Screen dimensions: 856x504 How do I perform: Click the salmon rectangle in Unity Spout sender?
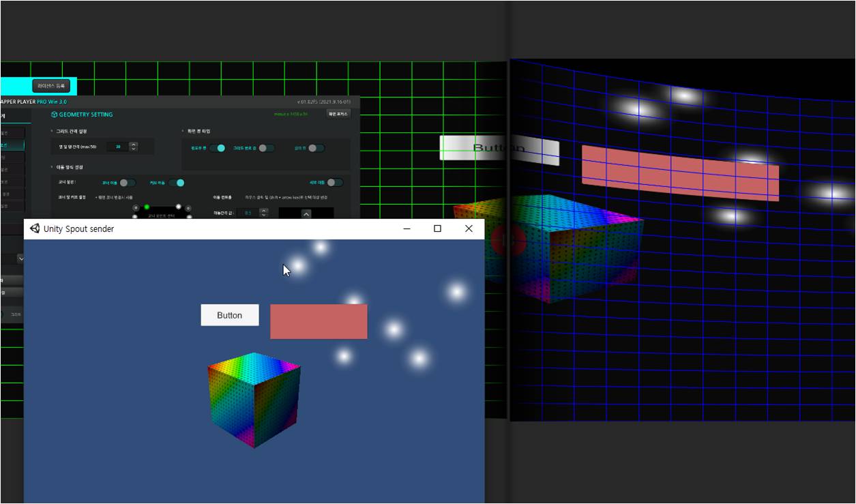tap(319, 321)
